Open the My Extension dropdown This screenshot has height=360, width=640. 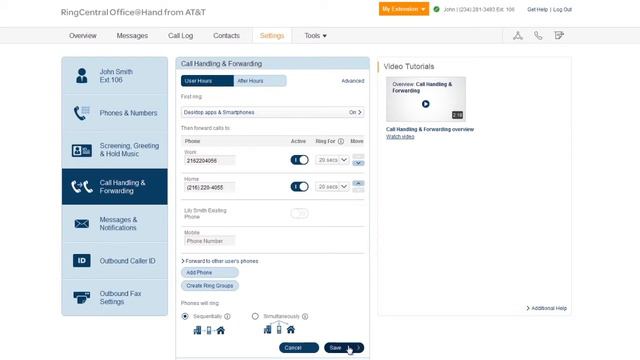click(404, 9)
